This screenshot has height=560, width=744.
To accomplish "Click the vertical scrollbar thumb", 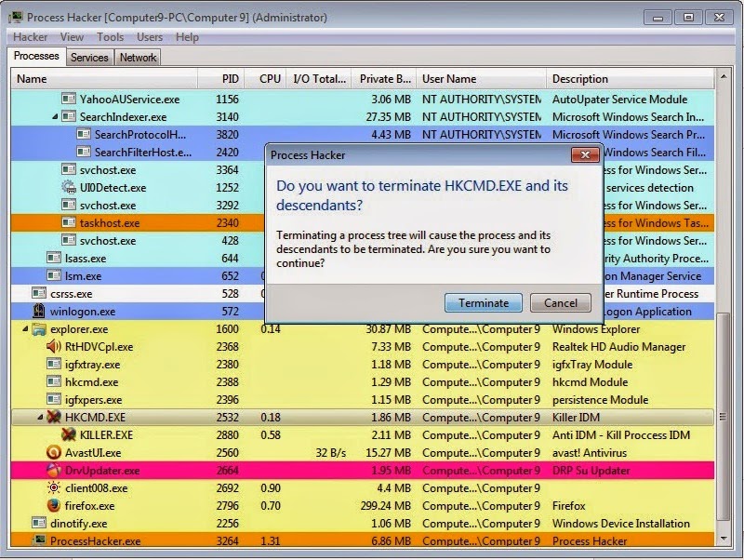I will [x=724, y=417].
